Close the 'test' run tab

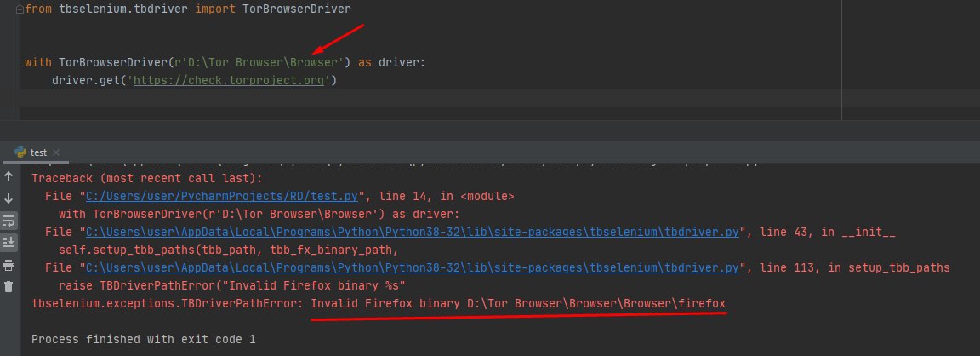click(x=55, y=152)
